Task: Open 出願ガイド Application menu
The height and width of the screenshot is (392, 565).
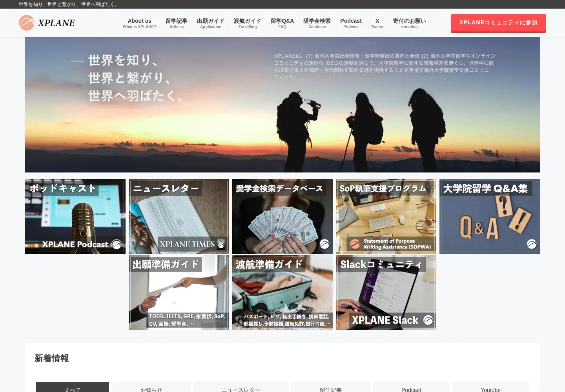Action: 211,24
